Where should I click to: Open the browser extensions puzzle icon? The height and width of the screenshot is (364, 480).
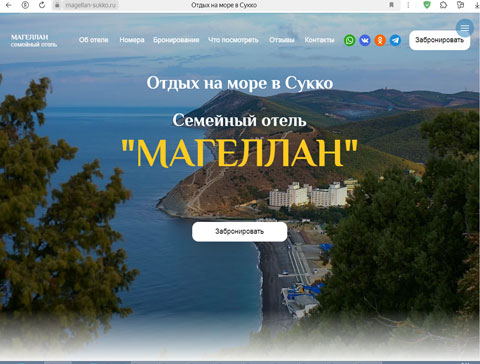tap(443, 5)
